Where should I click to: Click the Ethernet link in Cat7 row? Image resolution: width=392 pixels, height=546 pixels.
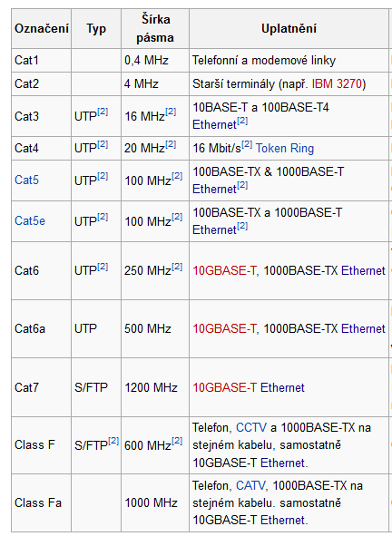282,387
